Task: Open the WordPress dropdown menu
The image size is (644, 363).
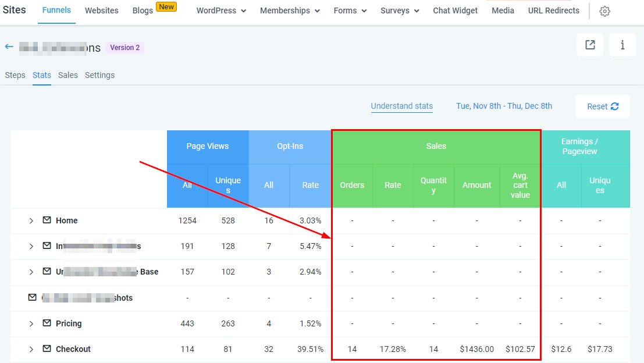Action: click(x=221, y=10)
